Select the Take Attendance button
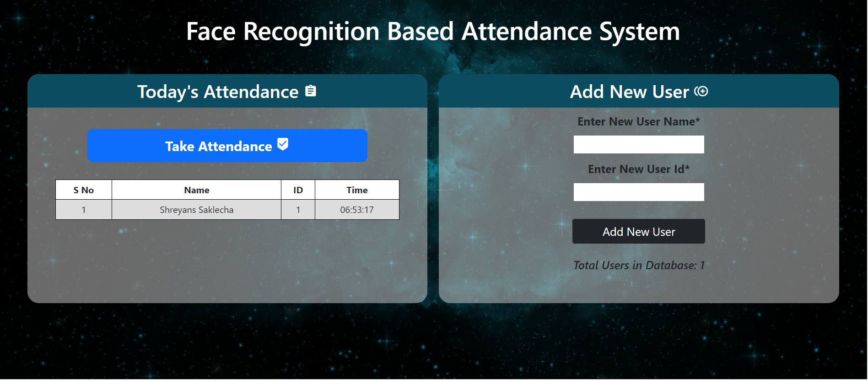This screenshot has height=381, width=868. point(227,146)
